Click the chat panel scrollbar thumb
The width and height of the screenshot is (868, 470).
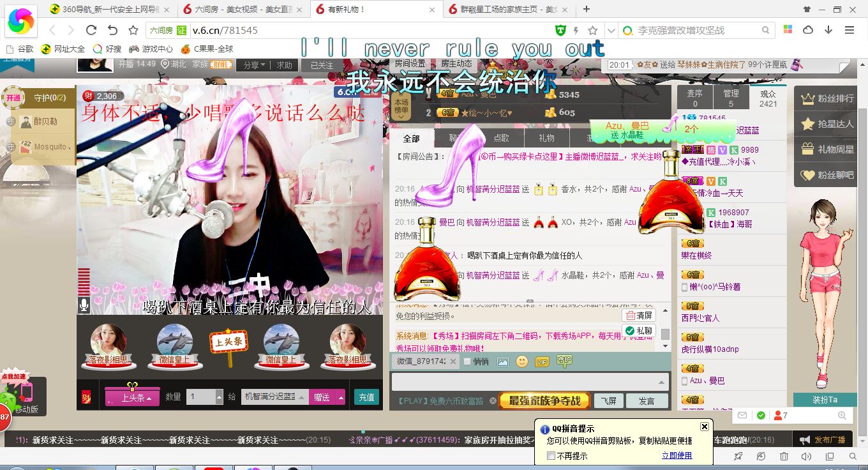coord(665,334)
